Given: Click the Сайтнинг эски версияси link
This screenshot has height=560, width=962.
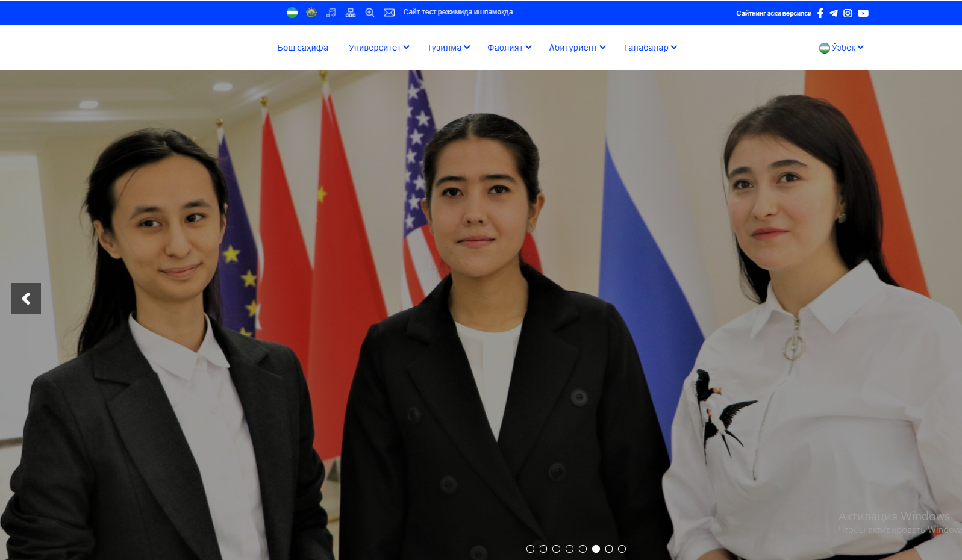Looking at the screenshot, I should (x=773, y=13).
